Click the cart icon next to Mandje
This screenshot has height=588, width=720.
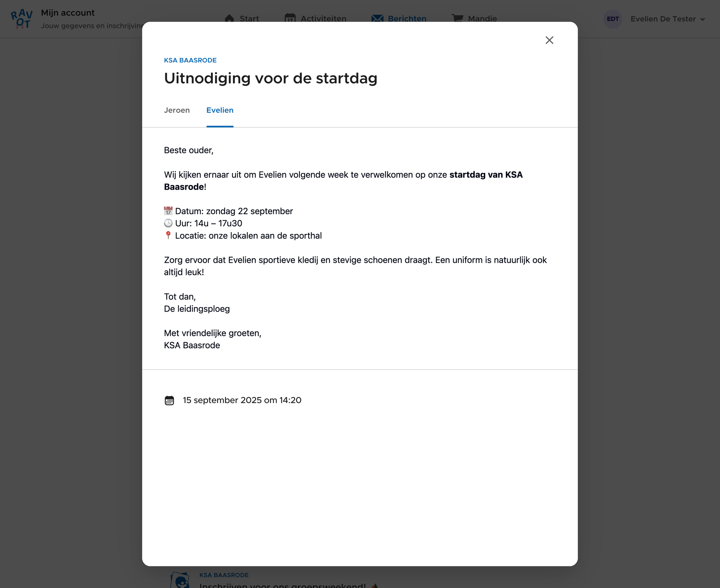pyautogui.click(x=457, y=18)
